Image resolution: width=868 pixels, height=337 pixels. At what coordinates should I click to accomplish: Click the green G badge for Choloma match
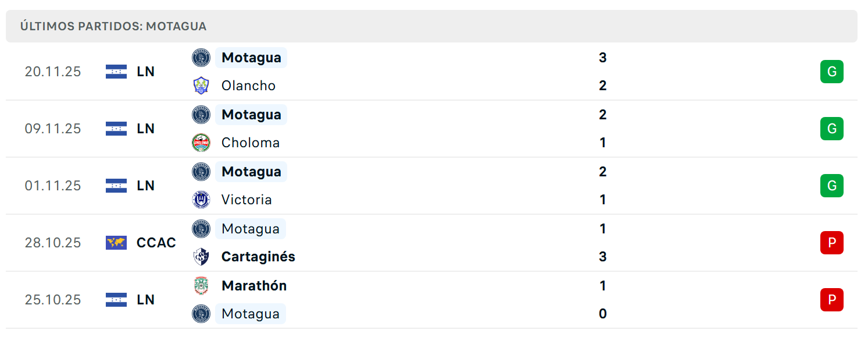point(831,129)
